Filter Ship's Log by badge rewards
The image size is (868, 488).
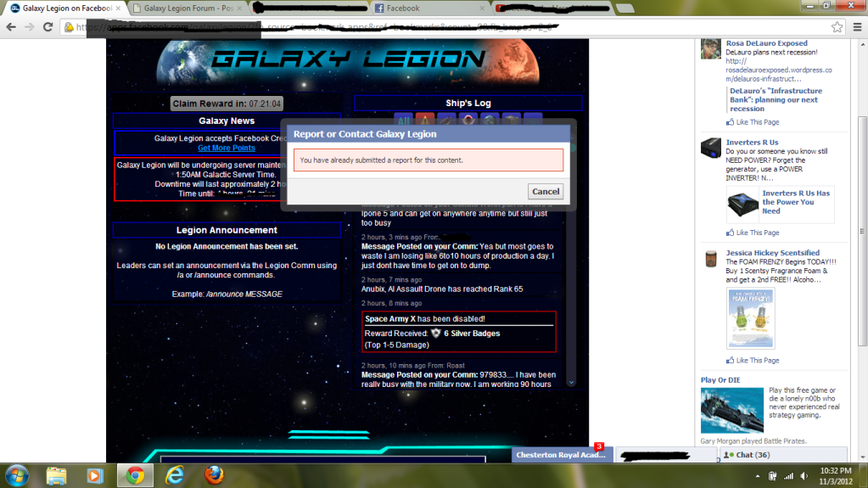pos(468,120)
